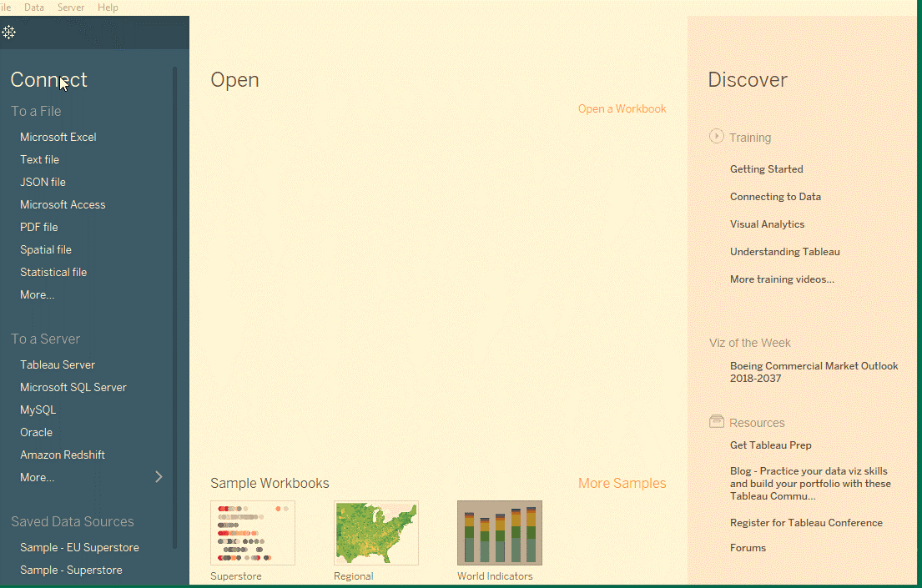Connect to Tableau Server
The height and width of the screenshot is (588, 922).
(58, 364)
